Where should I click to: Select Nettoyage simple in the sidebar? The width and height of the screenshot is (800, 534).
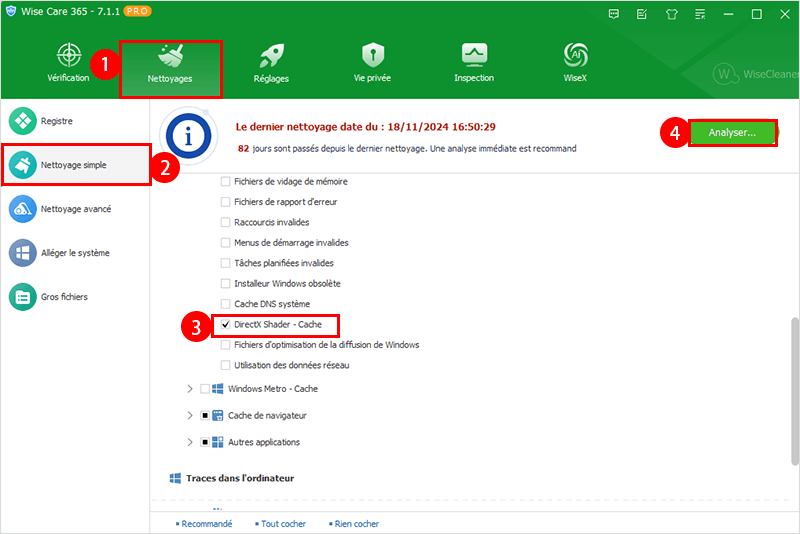coord(75,165)
